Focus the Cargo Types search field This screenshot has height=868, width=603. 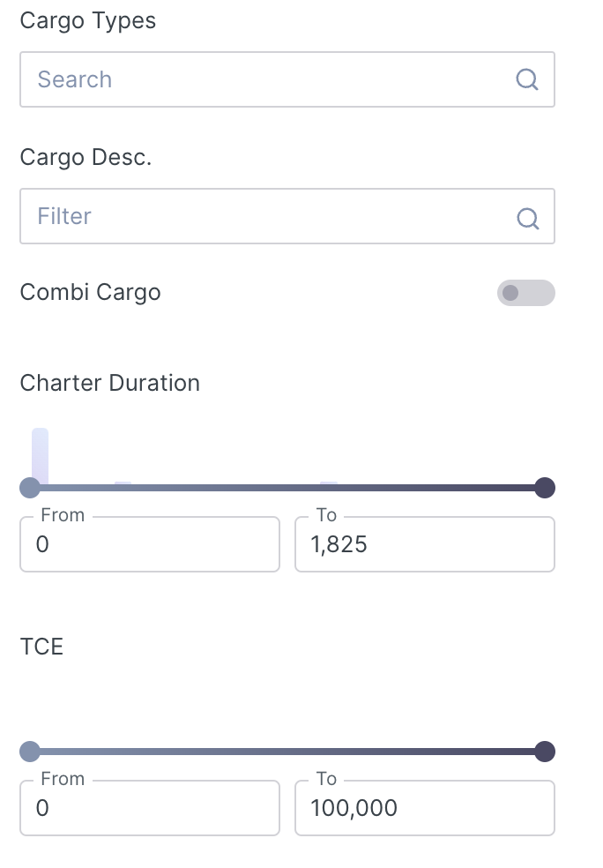tap(264, 79)
